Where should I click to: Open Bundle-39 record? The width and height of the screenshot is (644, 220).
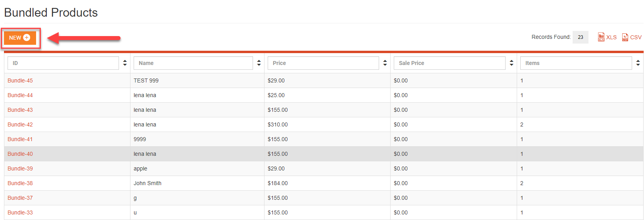[20, 168]
